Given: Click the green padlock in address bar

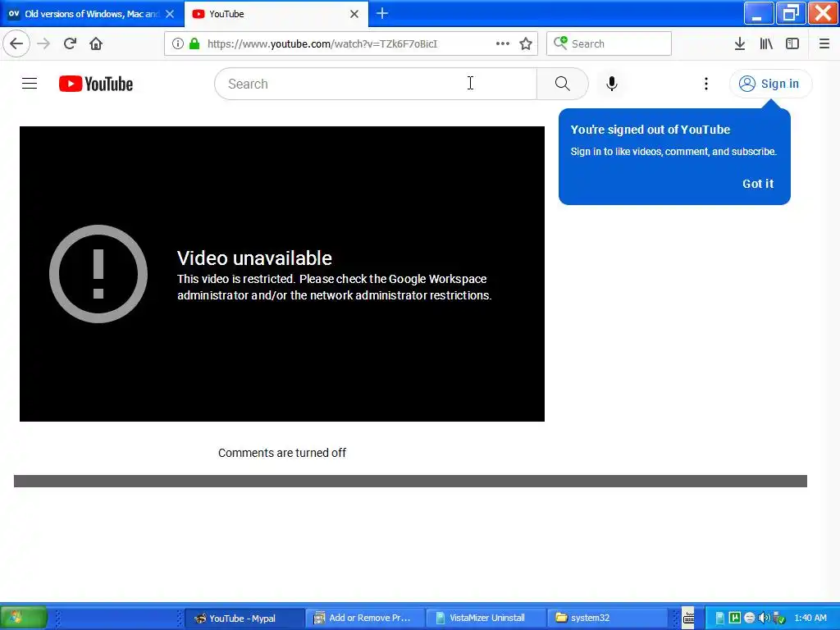Looking at the screenshot, I should 194,43.
